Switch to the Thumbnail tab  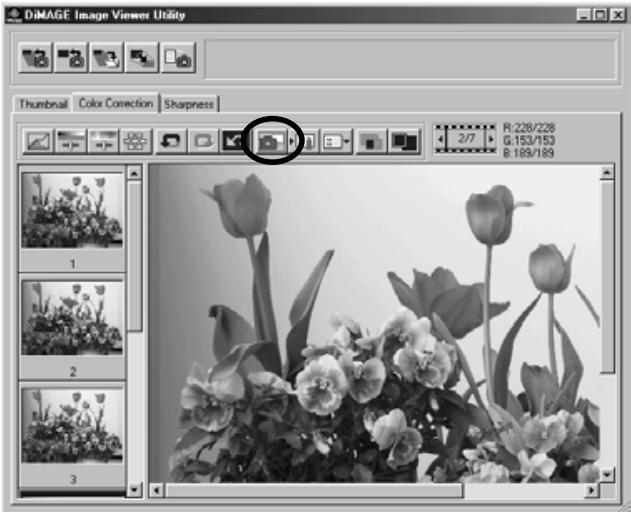[x=43, y=104]
